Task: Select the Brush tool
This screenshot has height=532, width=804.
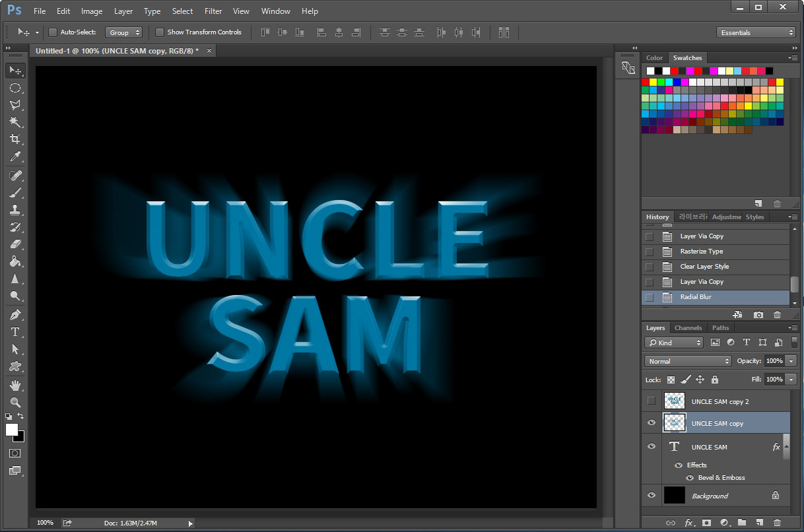Action: (x=15, y=193)
